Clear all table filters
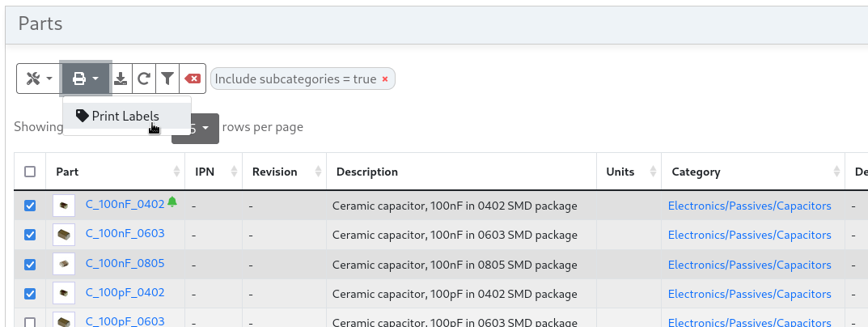 [193, 79]
